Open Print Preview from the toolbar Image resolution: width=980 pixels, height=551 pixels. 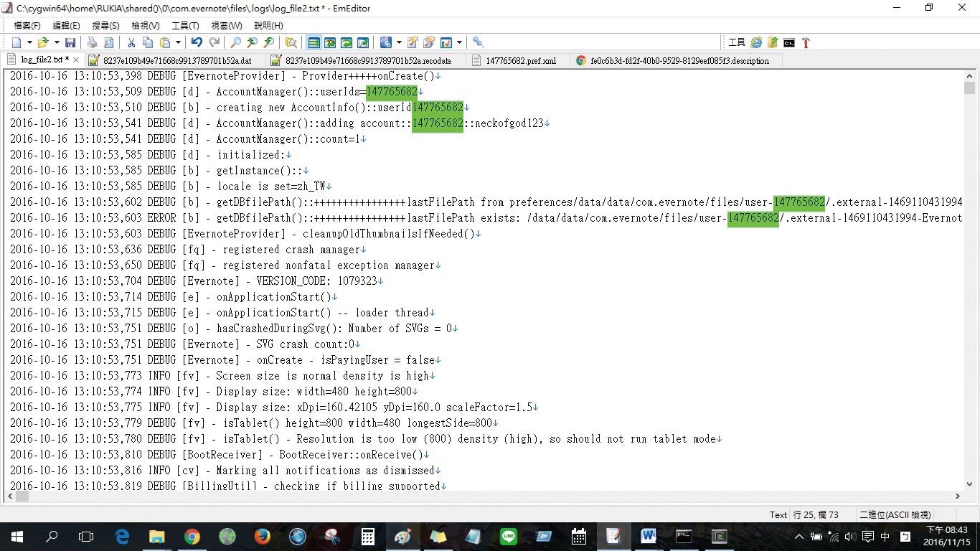click(108, 42)
